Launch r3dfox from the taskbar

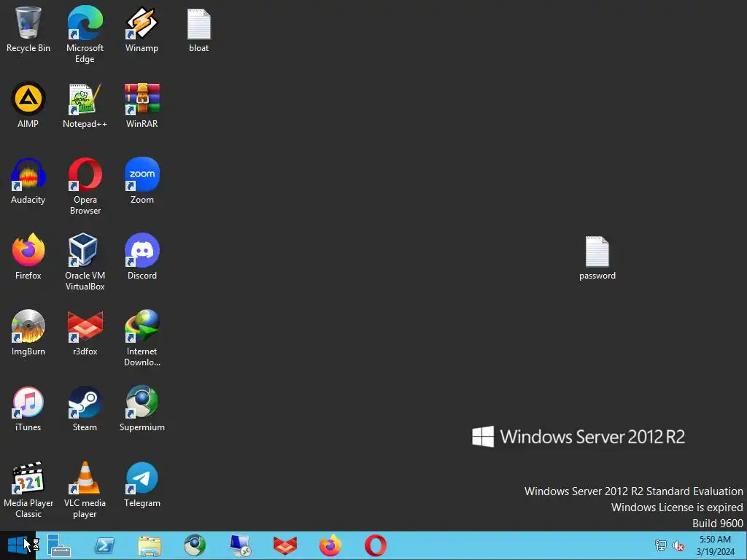click(285, 545)
